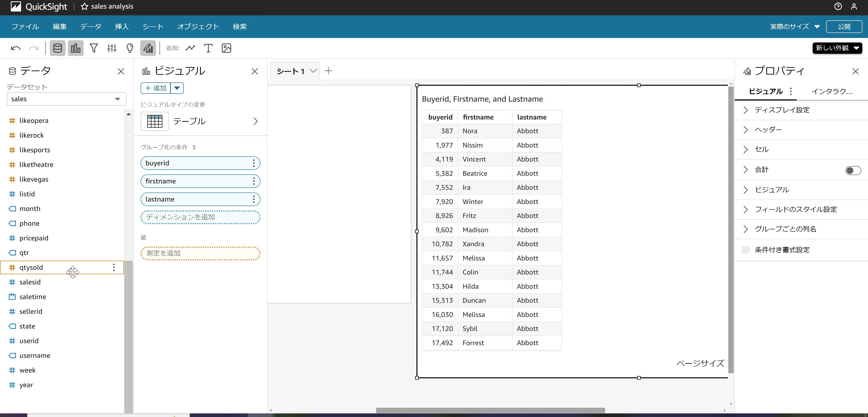Open options menu for buyerid field
Viewport: 868px width, 417px height.
tap(254, 163)
